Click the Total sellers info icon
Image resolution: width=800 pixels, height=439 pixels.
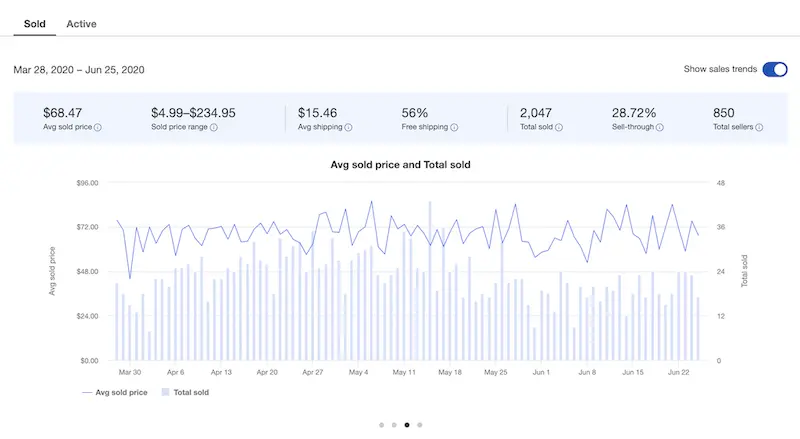pyautogui.click(x=759, y=128)
